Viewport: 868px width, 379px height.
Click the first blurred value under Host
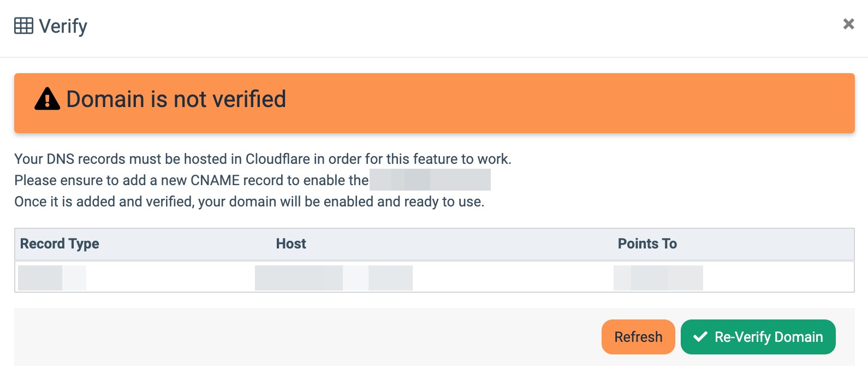[x=299, y=277]
